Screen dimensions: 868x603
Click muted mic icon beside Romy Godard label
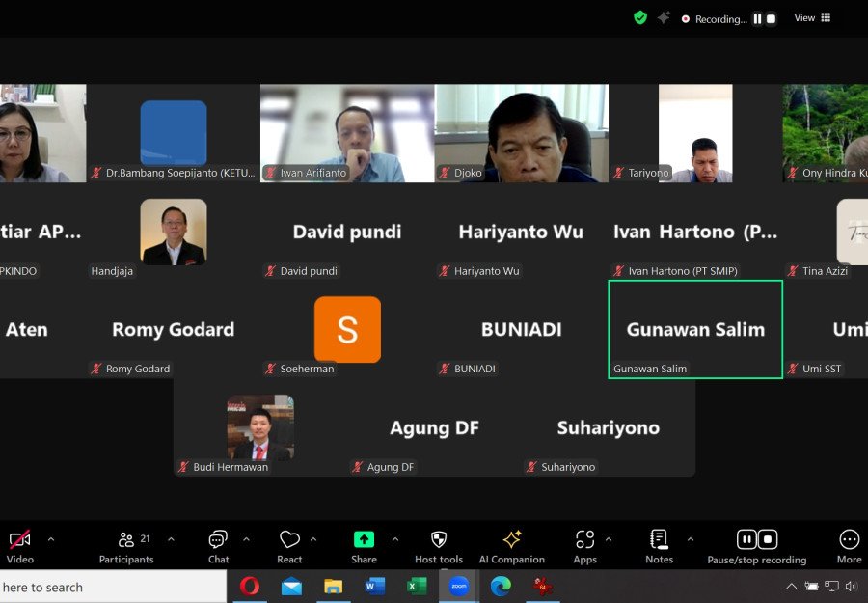click(96, 369)
